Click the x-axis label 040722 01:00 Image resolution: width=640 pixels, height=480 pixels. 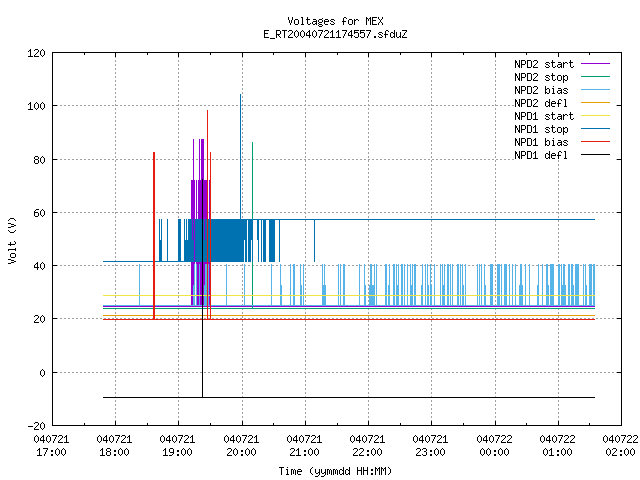pos(557,446)
